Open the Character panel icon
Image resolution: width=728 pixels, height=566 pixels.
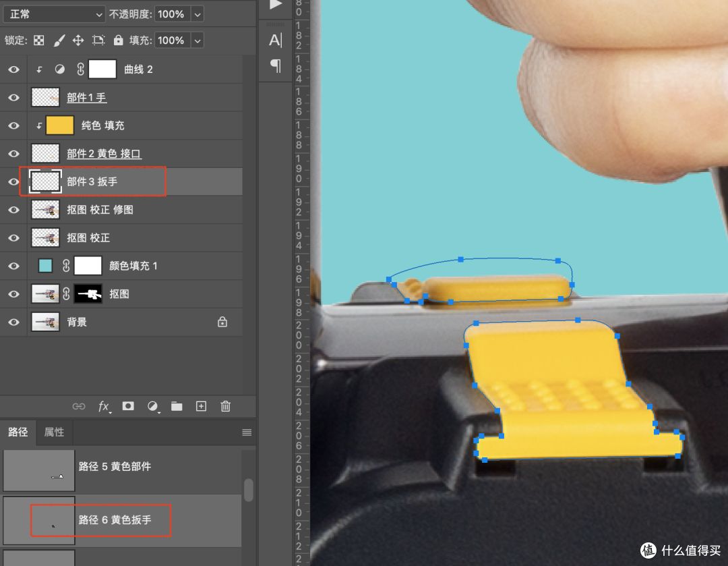[x=275, y=40]
